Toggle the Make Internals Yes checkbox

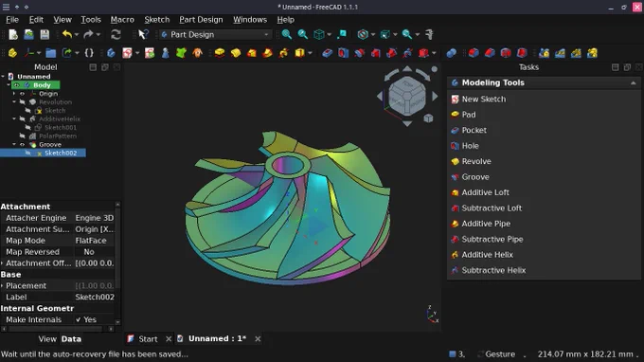click(79, 319)
